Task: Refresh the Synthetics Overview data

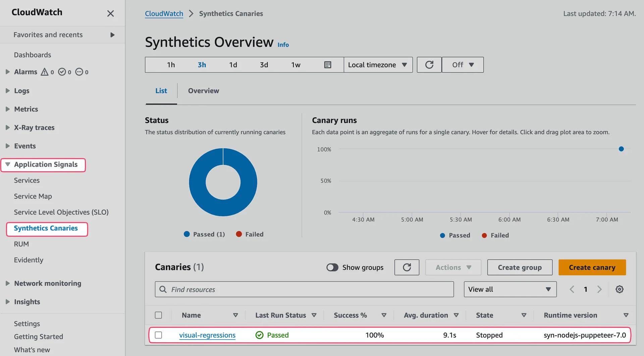Action: (429, 65)
